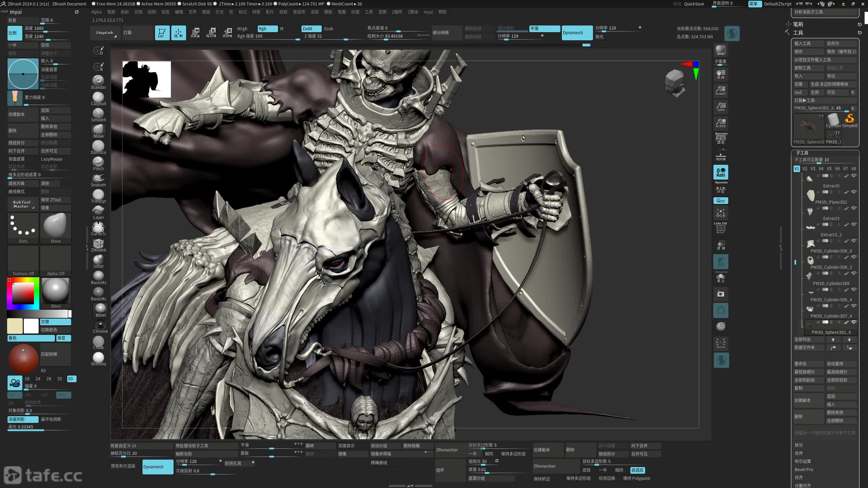Click the BPR render icon
The image size is (868, 488).
coord(721,50)
